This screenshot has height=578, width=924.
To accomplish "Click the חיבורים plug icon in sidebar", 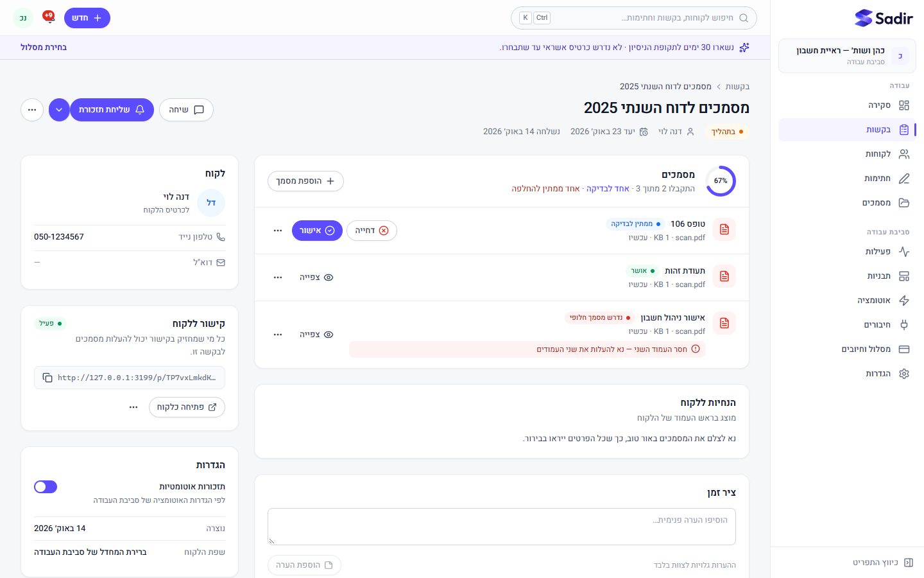I will coord(904,325).
